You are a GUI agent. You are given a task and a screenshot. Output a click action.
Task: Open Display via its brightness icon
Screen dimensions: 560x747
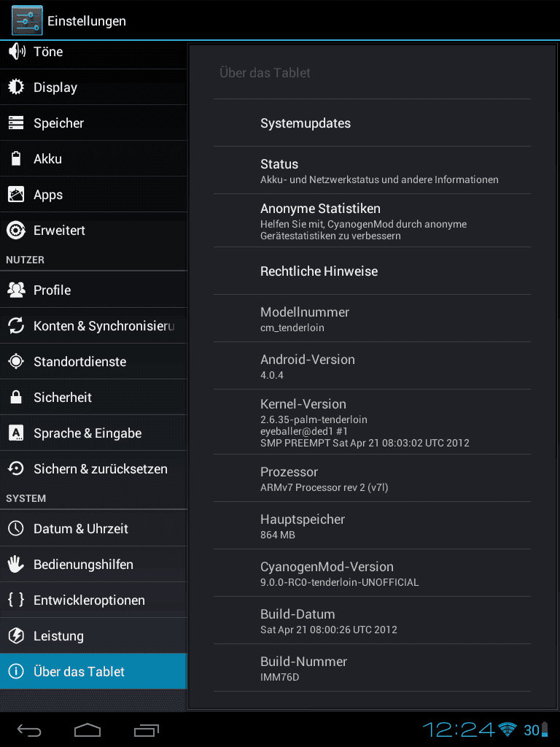[x=16, y=87]
